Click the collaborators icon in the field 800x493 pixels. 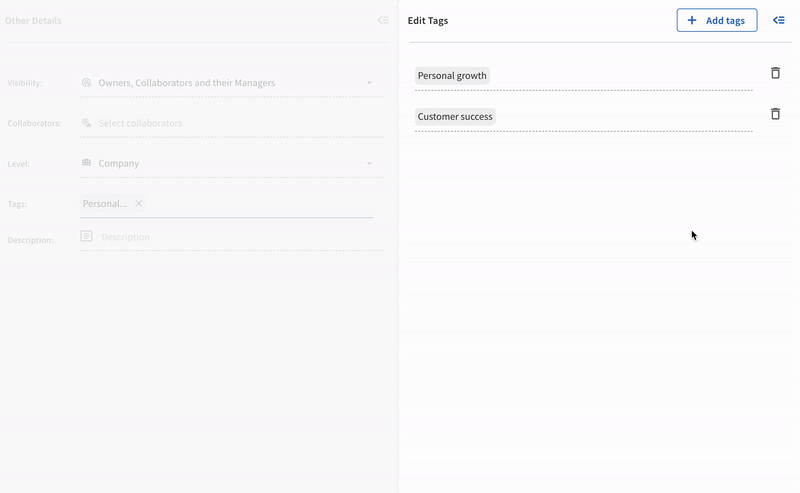(86, 123)
